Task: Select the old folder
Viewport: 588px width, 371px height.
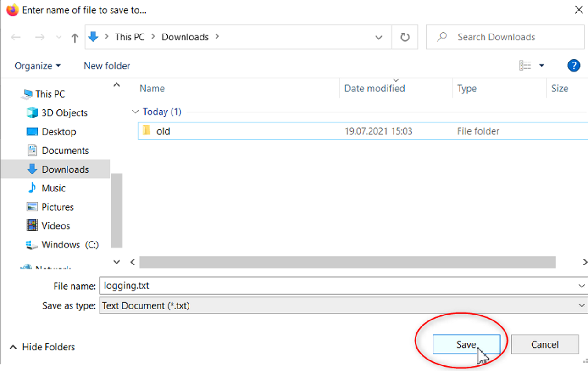Action: [x=362, y=131]
